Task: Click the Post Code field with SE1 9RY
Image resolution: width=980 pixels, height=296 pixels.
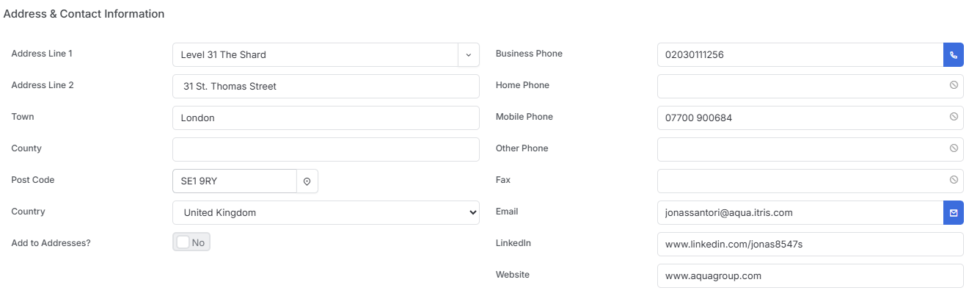Action: point(235,181)
